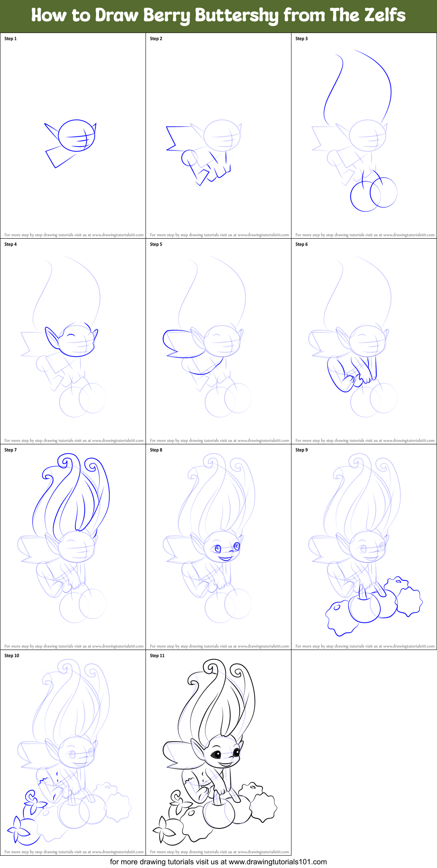Click the 'Step 10' label
This screenshot has width=437, height=868.
coord(12,656)
